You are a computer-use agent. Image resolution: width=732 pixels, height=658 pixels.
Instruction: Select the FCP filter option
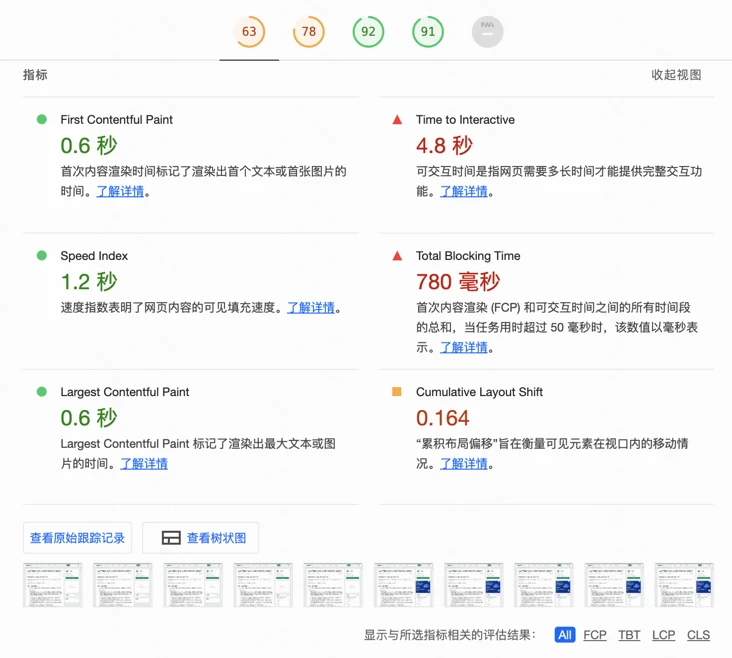pyautogui.click(x=595, y=635)
